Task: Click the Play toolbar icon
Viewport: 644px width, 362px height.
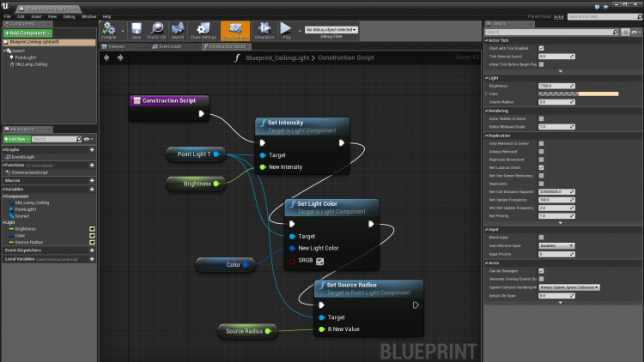Action: click(286, 30)
